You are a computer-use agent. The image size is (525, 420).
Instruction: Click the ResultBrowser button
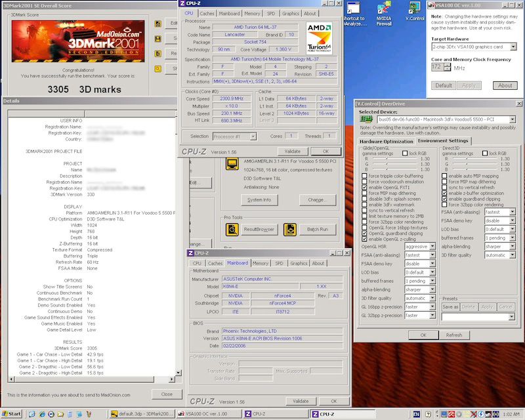259,230
